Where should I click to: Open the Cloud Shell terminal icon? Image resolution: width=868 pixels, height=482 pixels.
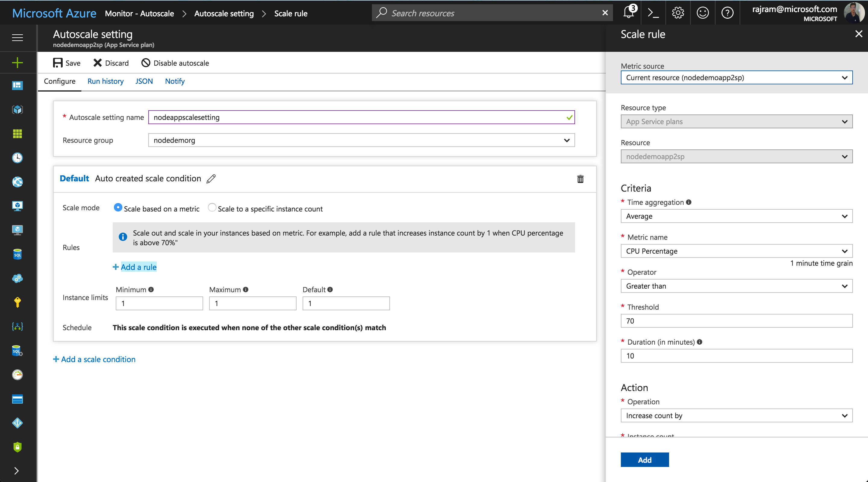point(653,13)
